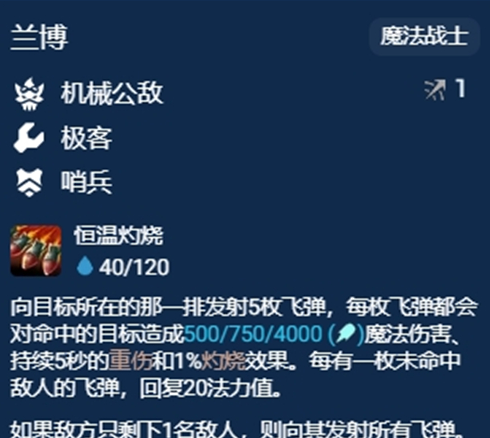Image resolution: width=490 pixels, height=438 pixels.
Task: Select the champion name 兰博
Action: (39, 37)
